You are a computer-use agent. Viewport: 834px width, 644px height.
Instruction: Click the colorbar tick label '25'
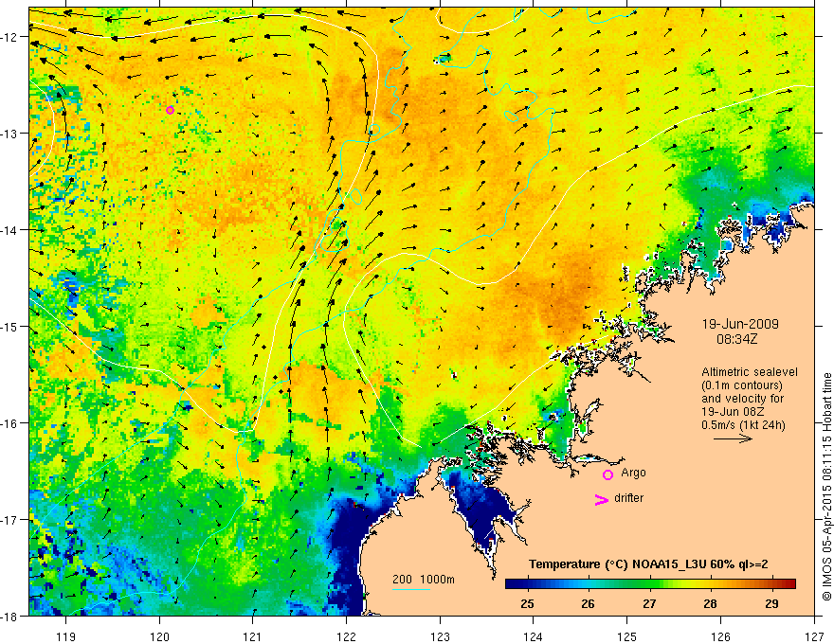coord(527,604)
